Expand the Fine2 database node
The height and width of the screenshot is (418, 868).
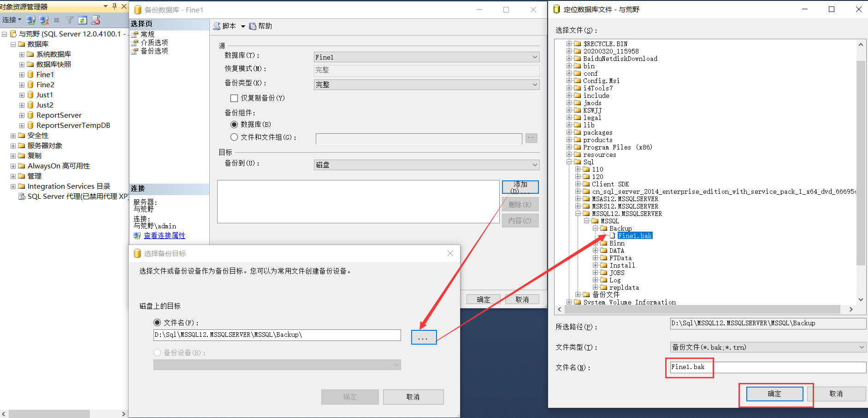pos(22,84)
